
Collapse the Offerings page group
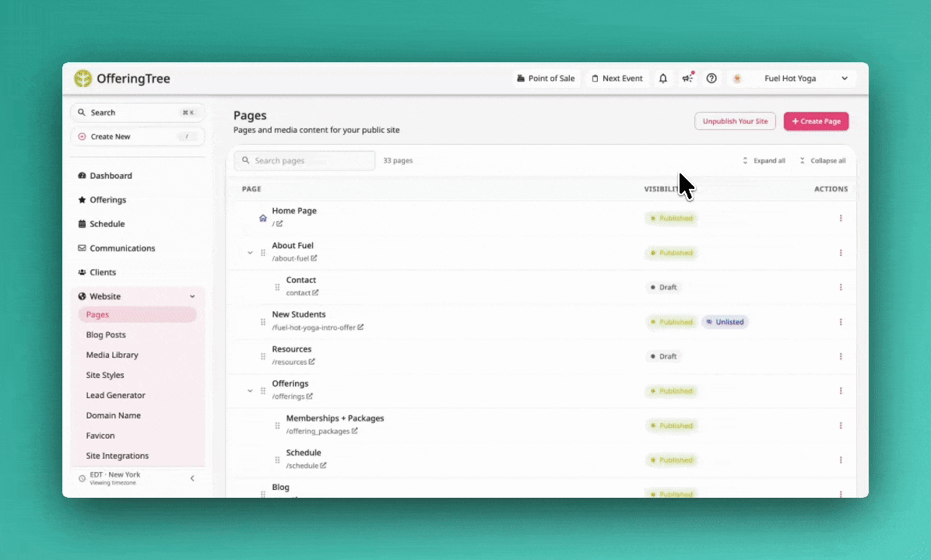pyautogui.click(x=250, y=391)
